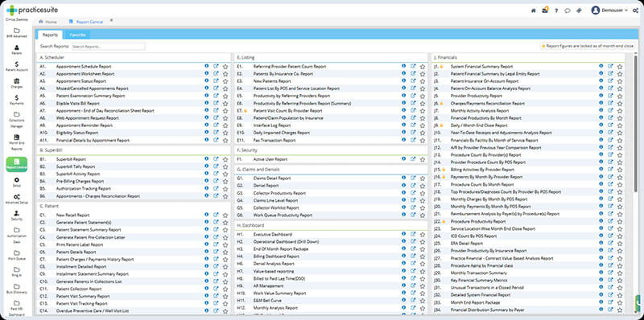Screen dimensions: 644x320
Task: Open Work Queue in the sidebar
Action: click(x=16, y=255)
